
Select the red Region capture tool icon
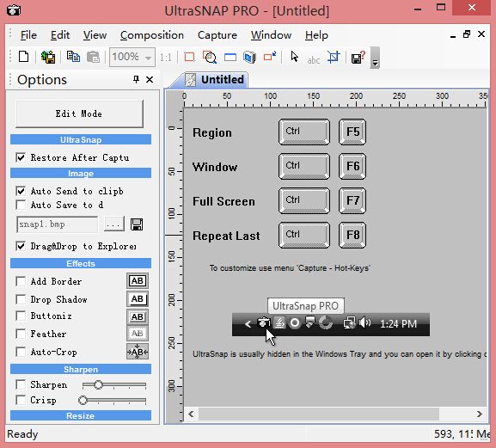[x=189, y=58]
